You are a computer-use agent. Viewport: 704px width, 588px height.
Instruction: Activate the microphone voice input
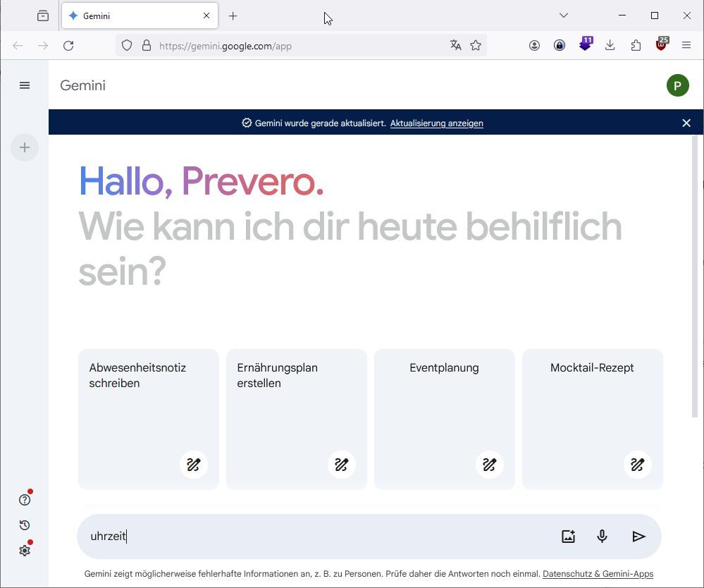click(602, 537)
